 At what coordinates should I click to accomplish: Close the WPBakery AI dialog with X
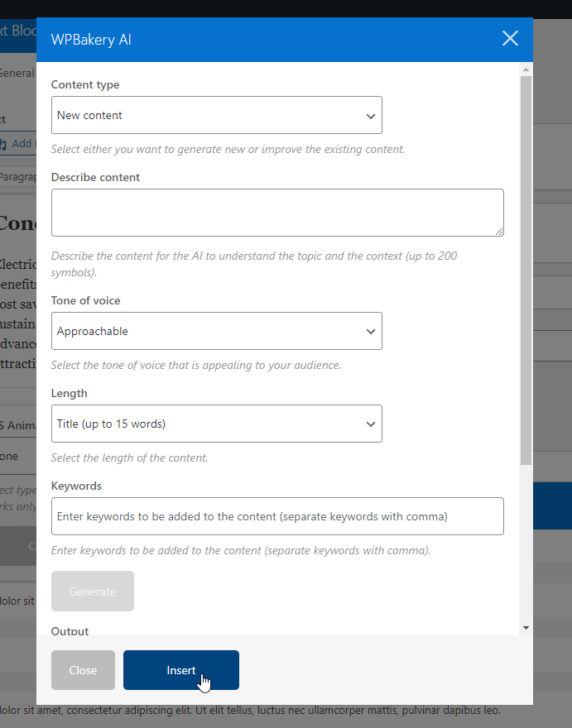510,39
